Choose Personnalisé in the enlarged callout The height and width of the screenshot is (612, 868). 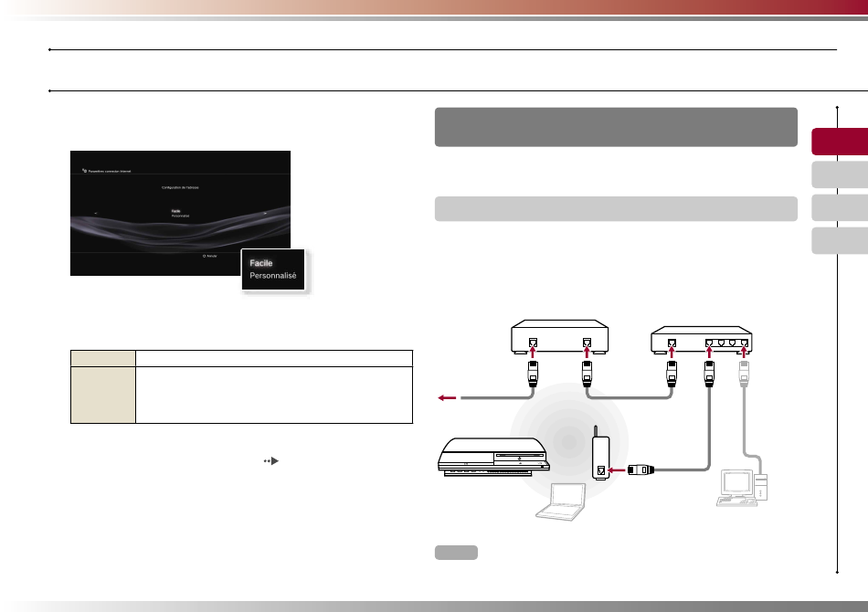tap(273, 276)
